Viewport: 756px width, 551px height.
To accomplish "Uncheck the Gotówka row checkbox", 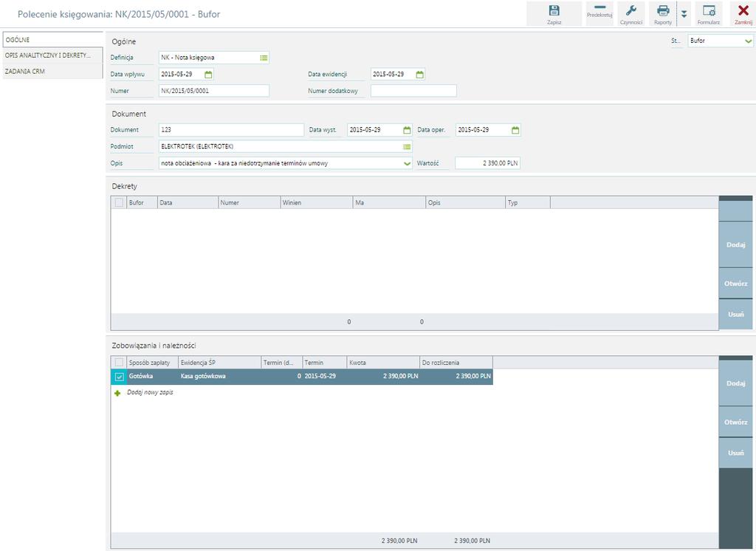I will [119, 377].
